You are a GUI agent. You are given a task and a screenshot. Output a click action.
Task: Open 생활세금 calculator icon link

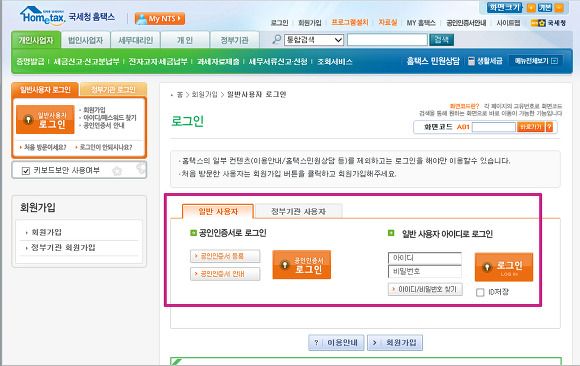coord(485,61)
